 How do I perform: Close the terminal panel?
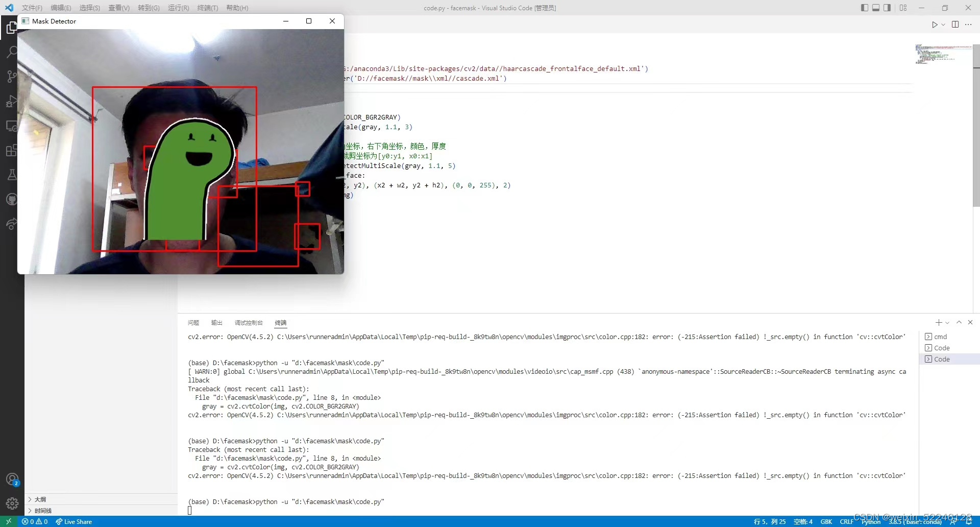pos(970,322)
